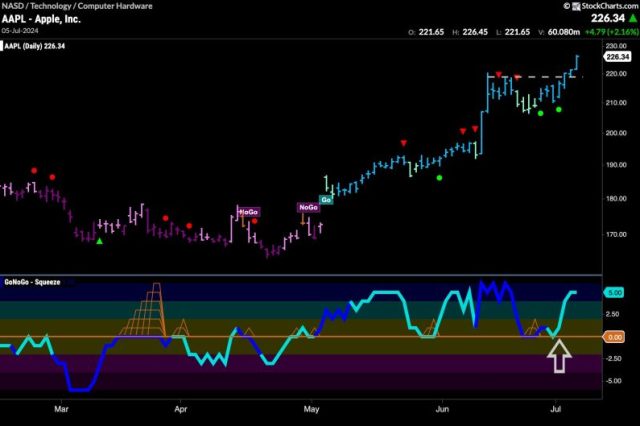Select the NoGo label just before May
This screenshot has height=426, width=640.
[308, 207]
